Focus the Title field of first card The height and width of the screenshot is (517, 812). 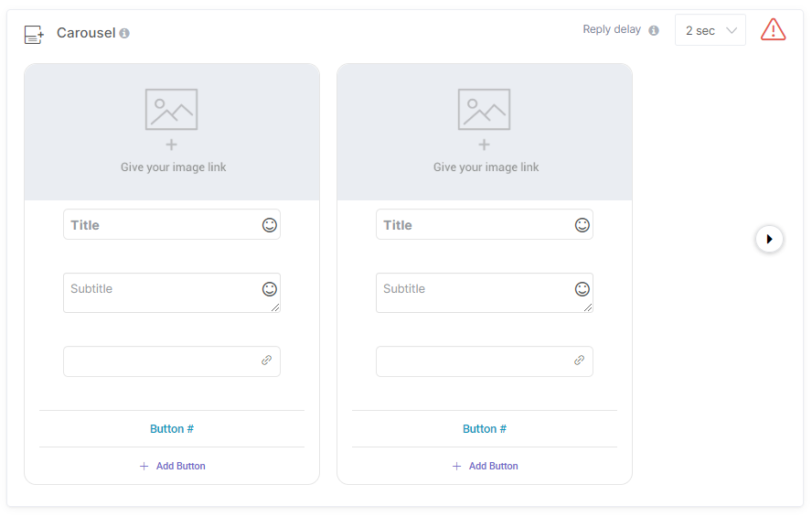point(172,224)
